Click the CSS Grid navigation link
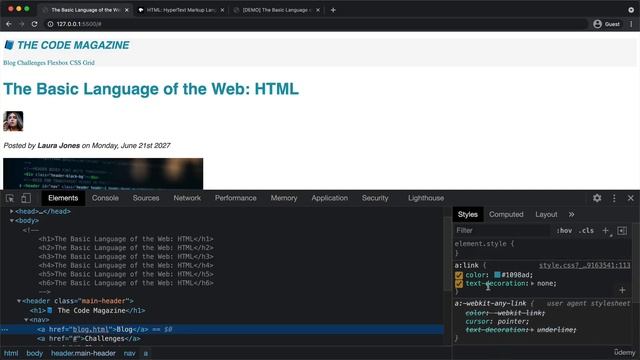Screen dimensions: 640x360 [82, 63]
